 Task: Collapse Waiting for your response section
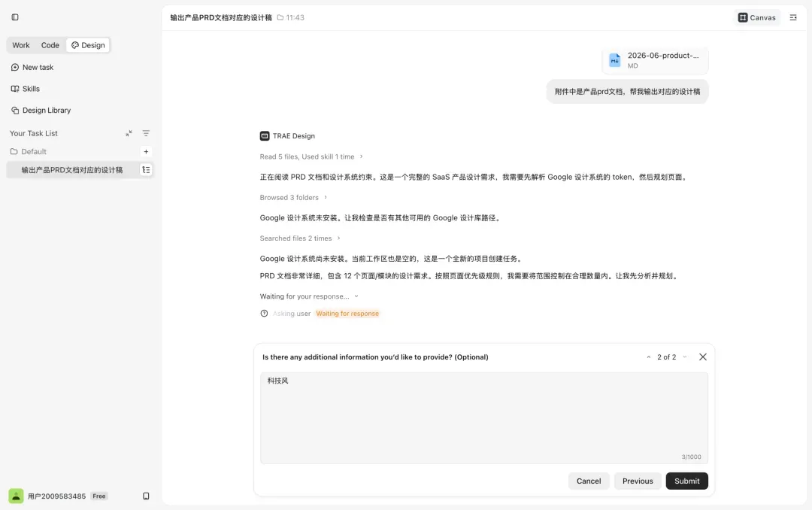click(309, 296)
